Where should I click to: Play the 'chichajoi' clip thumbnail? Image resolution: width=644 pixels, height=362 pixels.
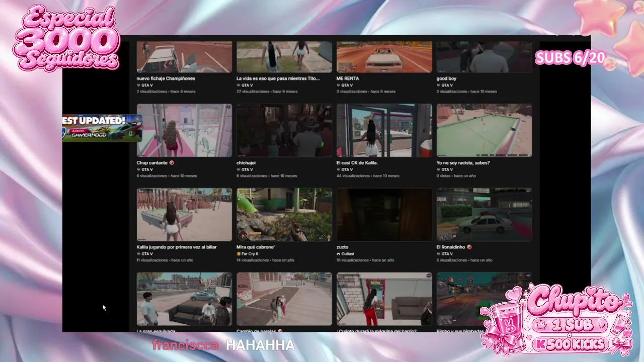pos(284,130)
